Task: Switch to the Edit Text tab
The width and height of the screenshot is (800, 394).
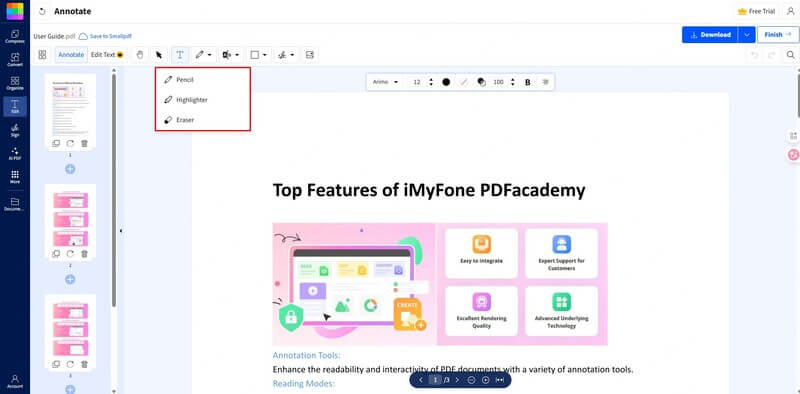Action: 107,55
